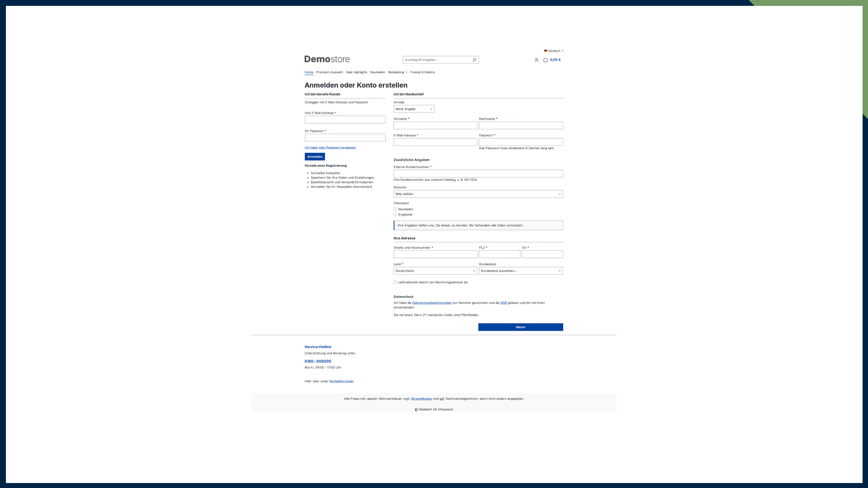Focus the Nachname field
The height and width of the screenshot is (488, 868).
click(521, 126)
